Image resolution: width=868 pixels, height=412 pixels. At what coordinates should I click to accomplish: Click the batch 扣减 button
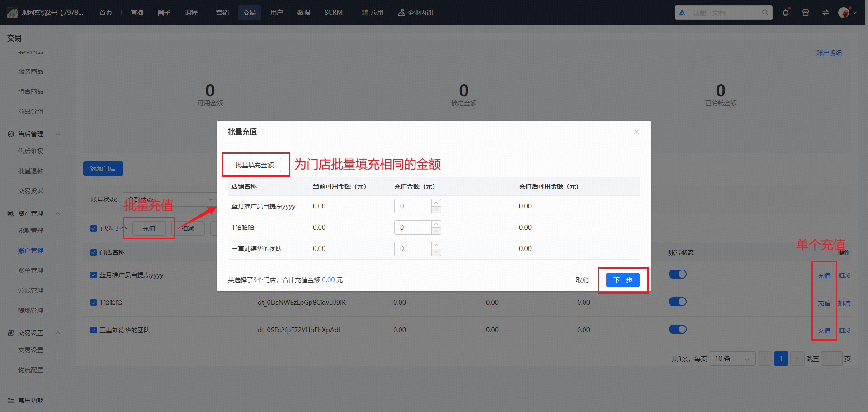188,228
